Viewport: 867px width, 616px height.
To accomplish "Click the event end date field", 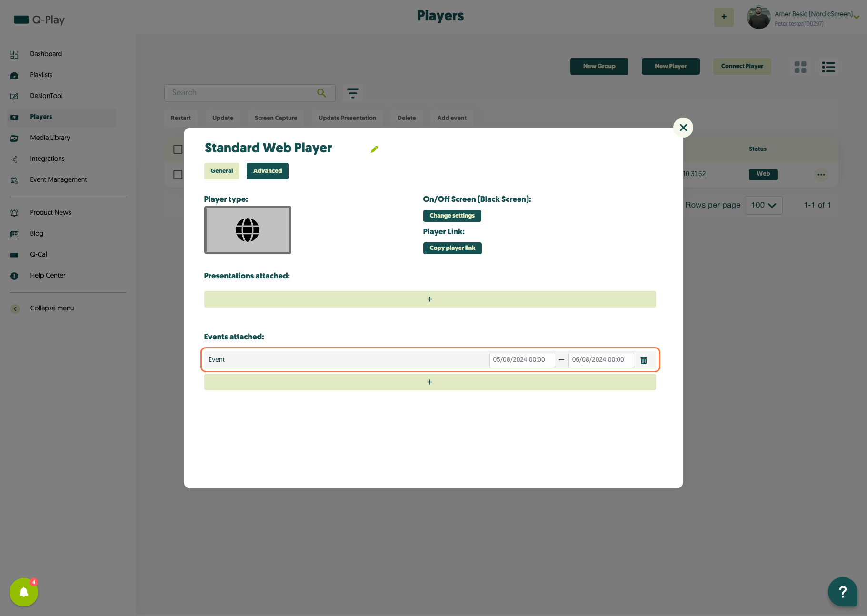I will 601,360.
